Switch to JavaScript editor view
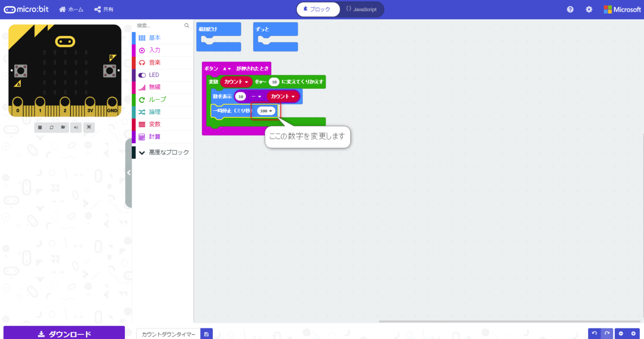 coord(361,10)
